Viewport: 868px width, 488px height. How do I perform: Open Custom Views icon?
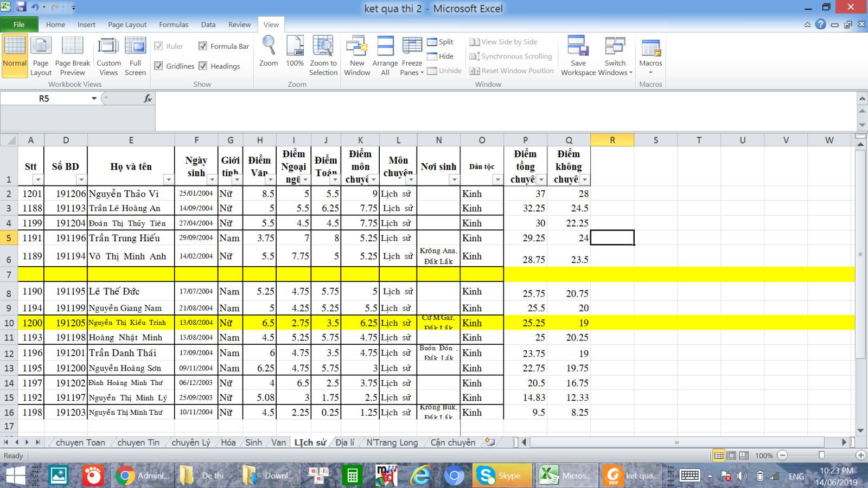pos(108,47)
